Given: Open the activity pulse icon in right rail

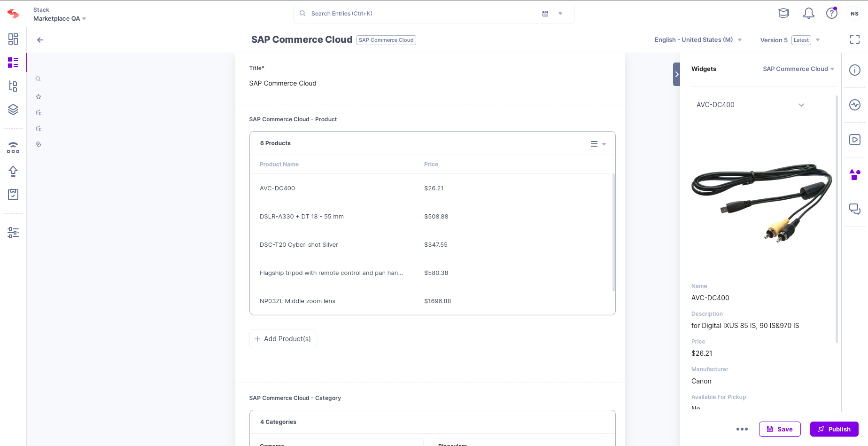Looking at the screenshot, I should click(855, 105).
